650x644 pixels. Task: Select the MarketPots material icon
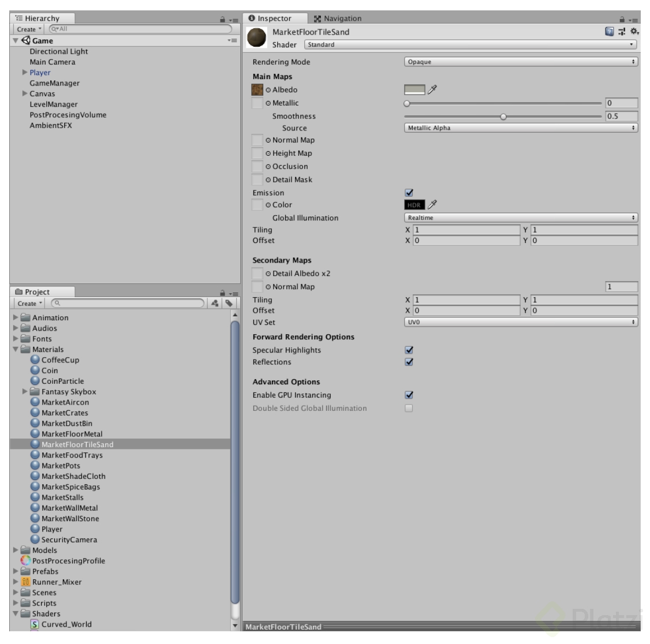click(35, 465)
